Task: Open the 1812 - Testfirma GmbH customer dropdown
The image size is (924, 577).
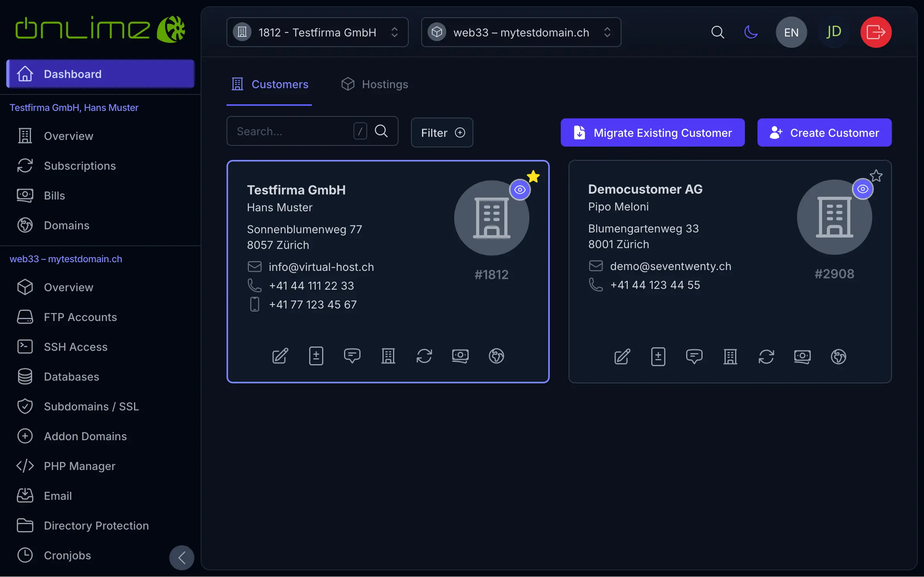Action: [x=317, y=32]
